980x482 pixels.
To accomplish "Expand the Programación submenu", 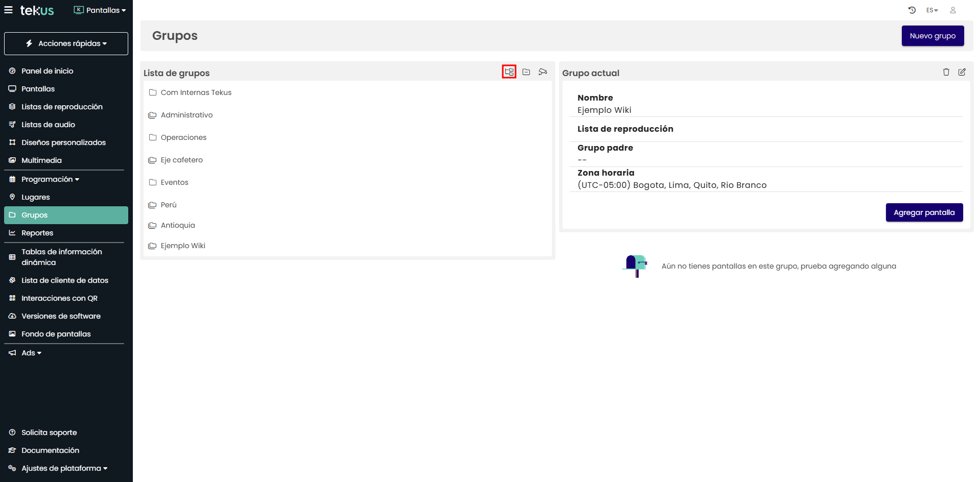I will coord(50,179).
